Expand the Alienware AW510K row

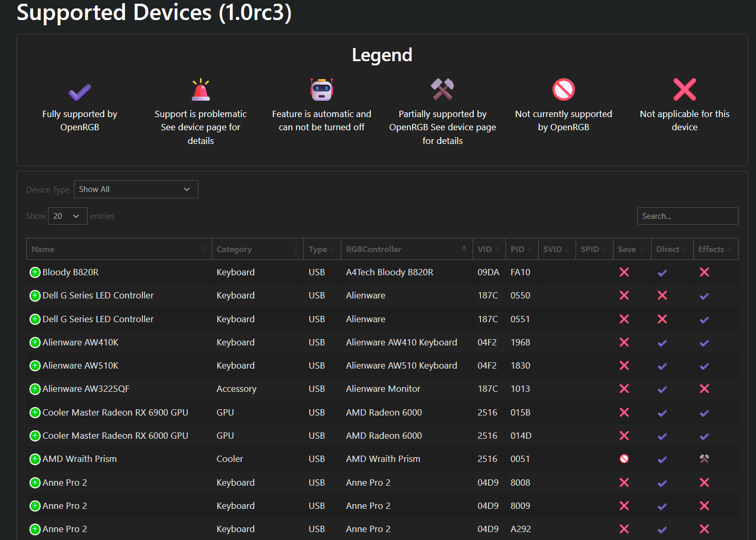(35, 365)
